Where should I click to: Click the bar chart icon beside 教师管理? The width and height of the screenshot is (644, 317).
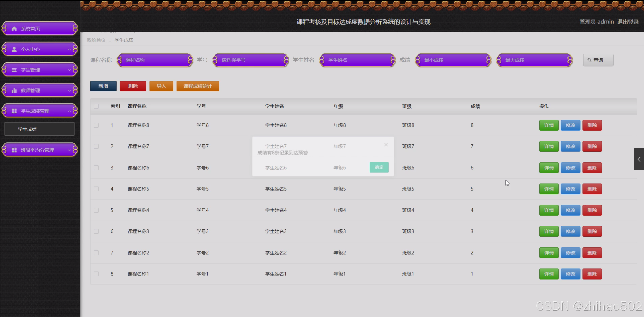tap(14, 91)
